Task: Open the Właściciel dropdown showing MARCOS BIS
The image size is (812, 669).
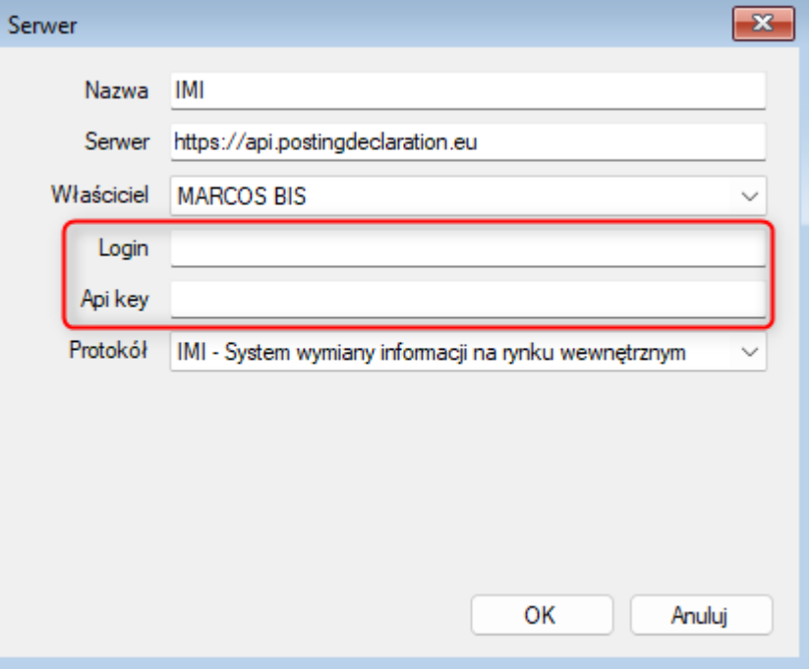Action: pyautogui.click(x=468, y=196)
